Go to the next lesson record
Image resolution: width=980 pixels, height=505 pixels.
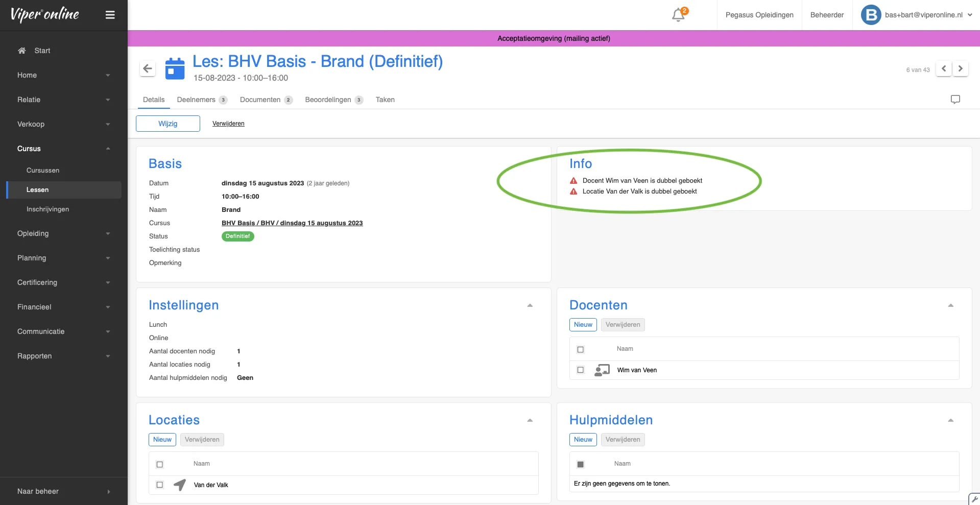tap(960, 68)
